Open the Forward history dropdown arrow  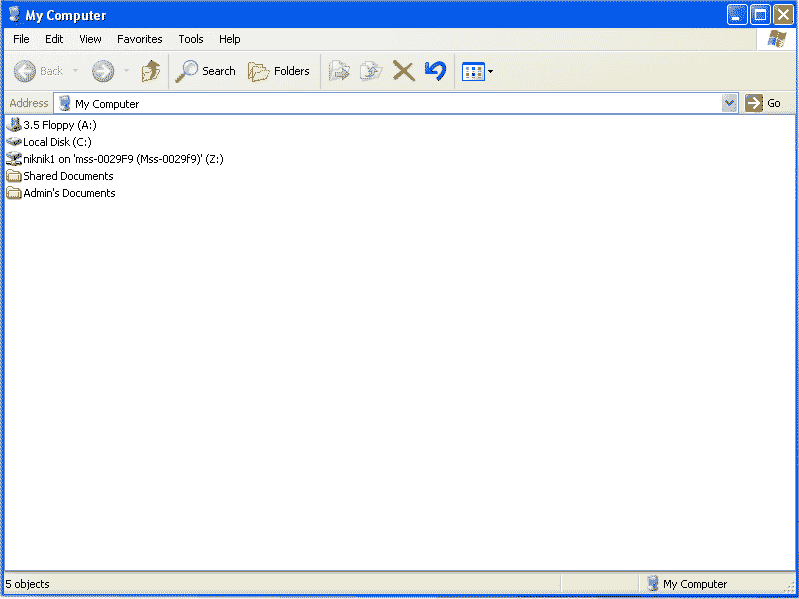click(126, 71)
